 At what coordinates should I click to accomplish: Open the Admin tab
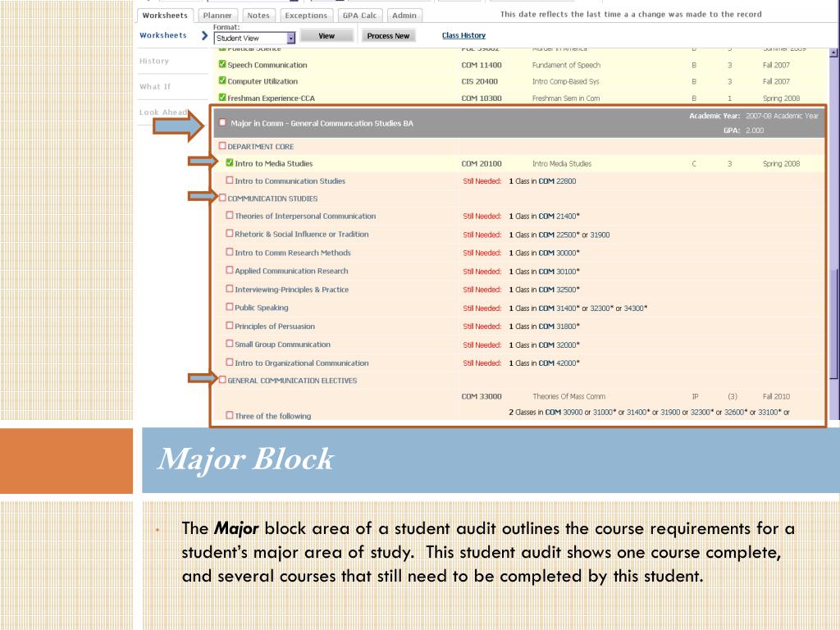404,16
